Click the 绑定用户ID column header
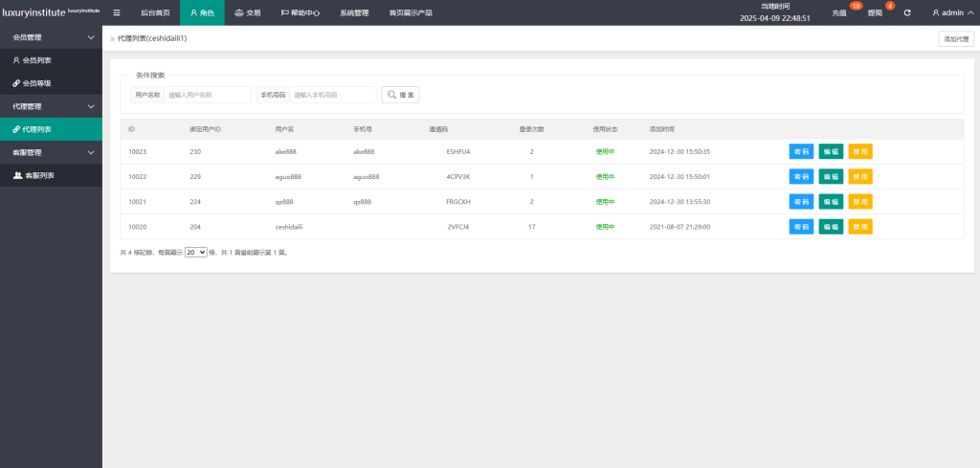The width and height of the screenshot is (980, 468). point(206,129)
